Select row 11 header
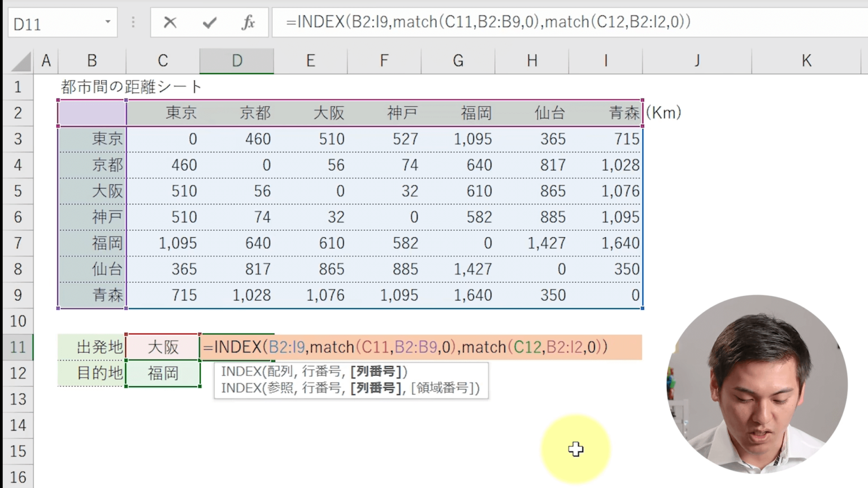This screenshot has height=488, width=868. (x=18, y=347)
